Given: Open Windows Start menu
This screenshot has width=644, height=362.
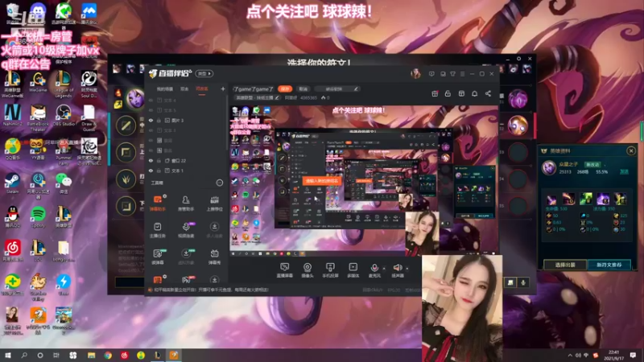Looking at the screenshot, I should point(8,355).
